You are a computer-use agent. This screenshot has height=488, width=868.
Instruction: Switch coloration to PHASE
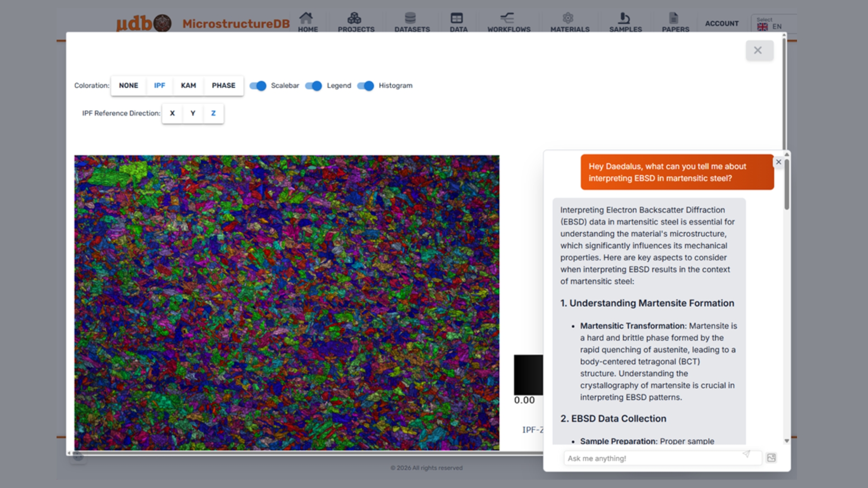pos(223,86)
